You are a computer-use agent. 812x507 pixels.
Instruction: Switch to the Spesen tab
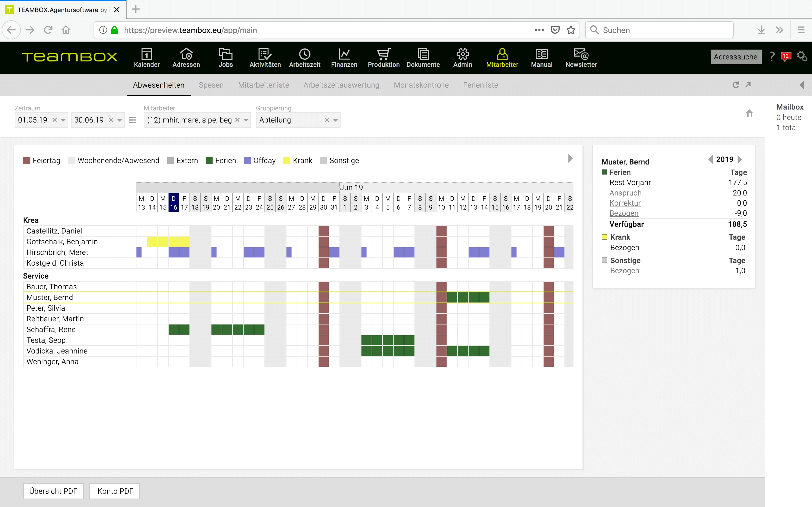[211, 85]
